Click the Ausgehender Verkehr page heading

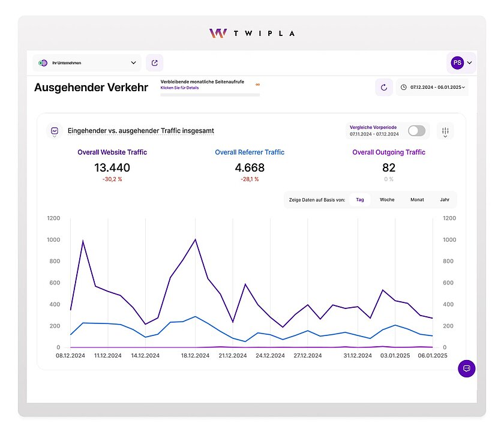click(x=91, y=88)
